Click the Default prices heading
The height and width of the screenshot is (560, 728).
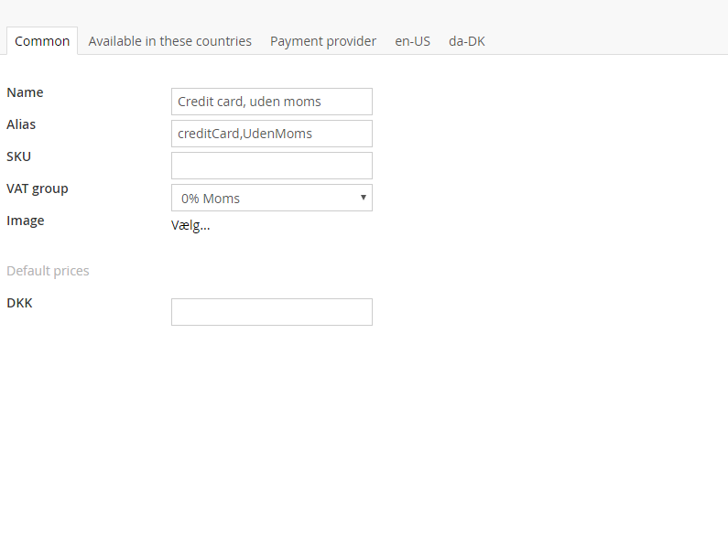point(48,271)
